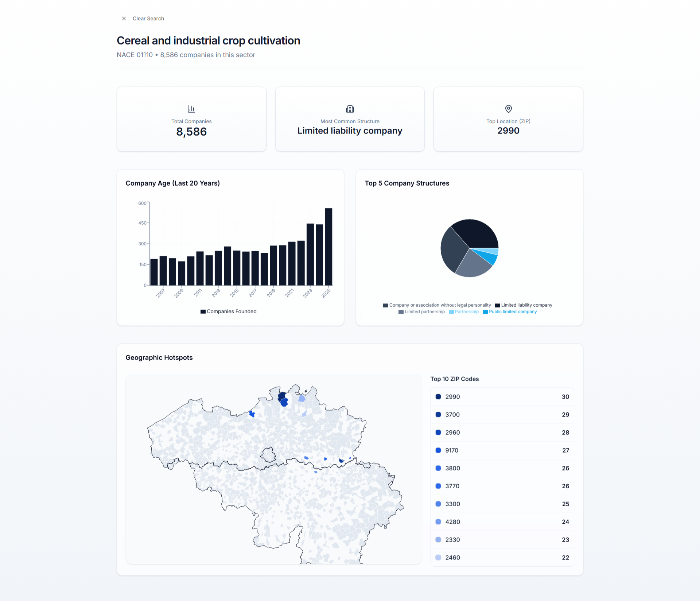Click the bar chart icon above Total Companies

point(191,109)
